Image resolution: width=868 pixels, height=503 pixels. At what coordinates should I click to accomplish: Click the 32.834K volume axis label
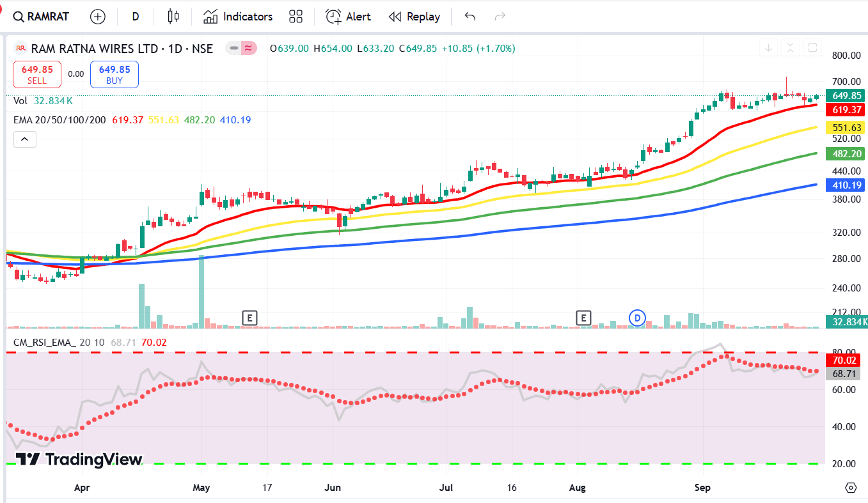click(x=846, y=321)
